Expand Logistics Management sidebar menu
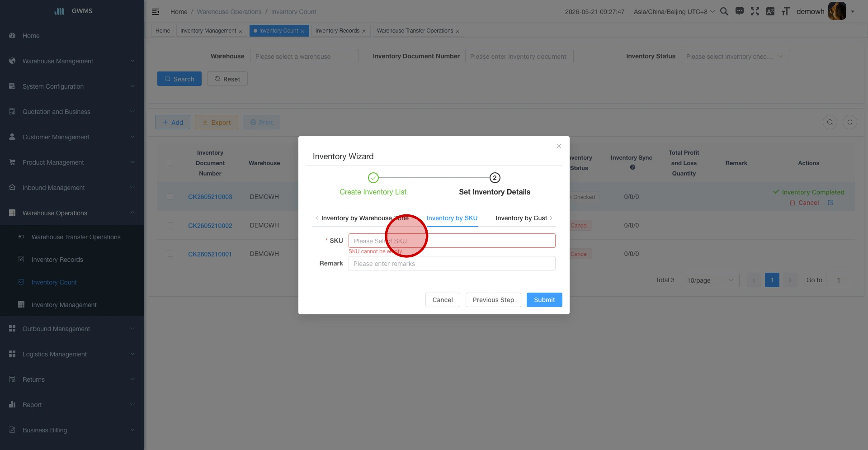 click(x=72, y=354)
